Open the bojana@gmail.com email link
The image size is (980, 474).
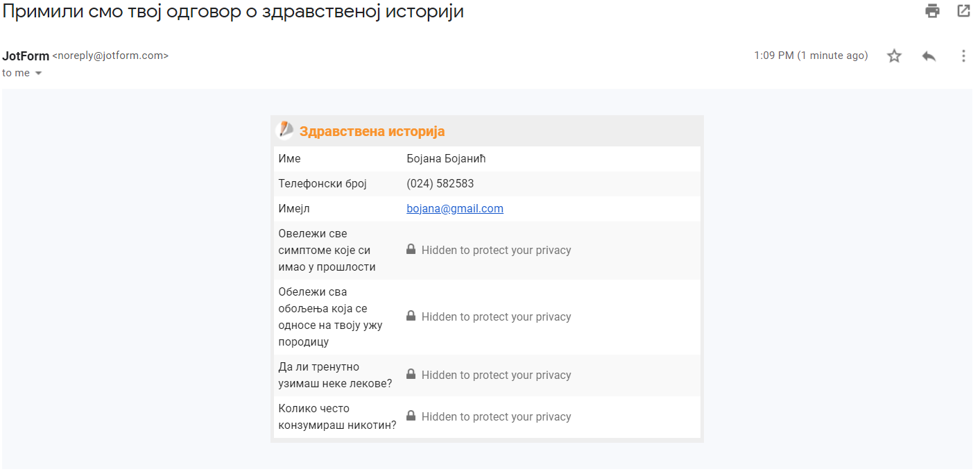(x=455, y=209)
